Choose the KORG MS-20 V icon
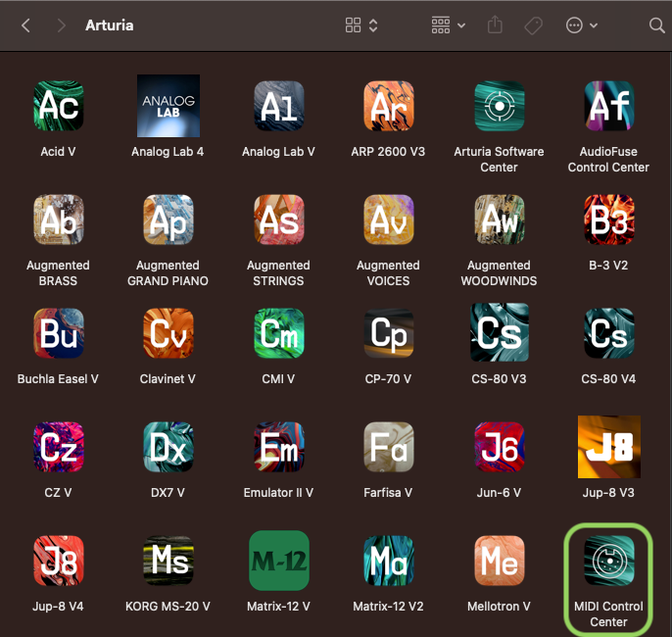Screen dimensions: 672x637 168,561
